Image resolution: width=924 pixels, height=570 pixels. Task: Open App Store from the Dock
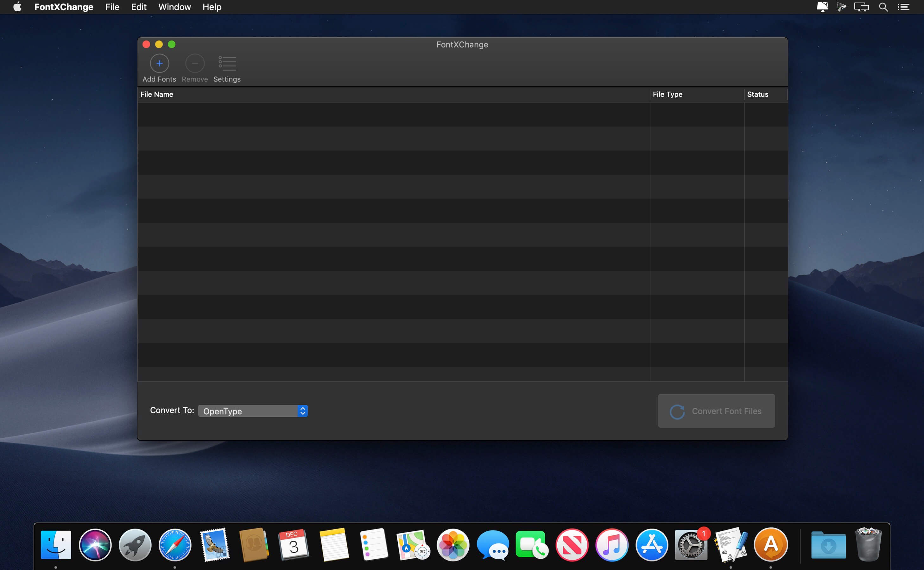click(652, 545)
